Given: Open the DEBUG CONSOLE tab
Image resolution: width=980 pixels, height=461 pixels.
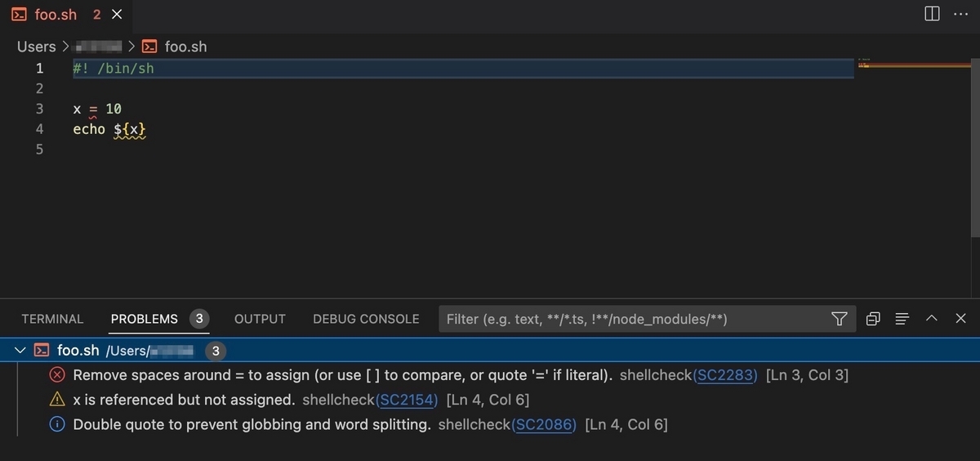Looking at the screenshot, I should click(366, 319).
